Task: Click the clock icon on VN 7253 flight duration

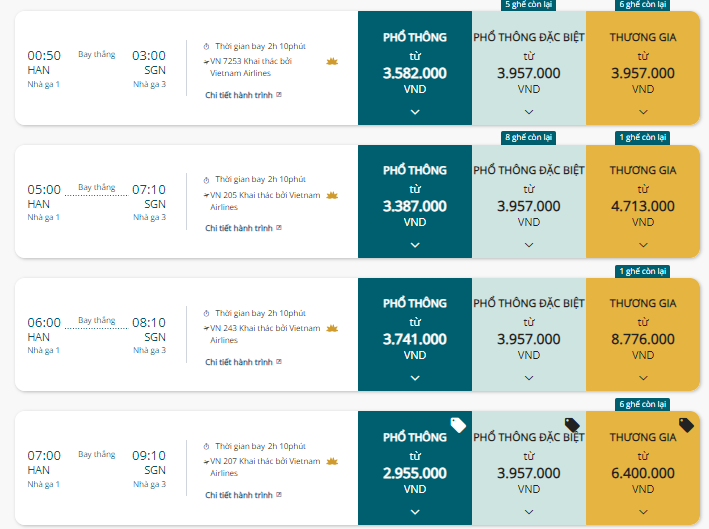Action: [207, 47]
